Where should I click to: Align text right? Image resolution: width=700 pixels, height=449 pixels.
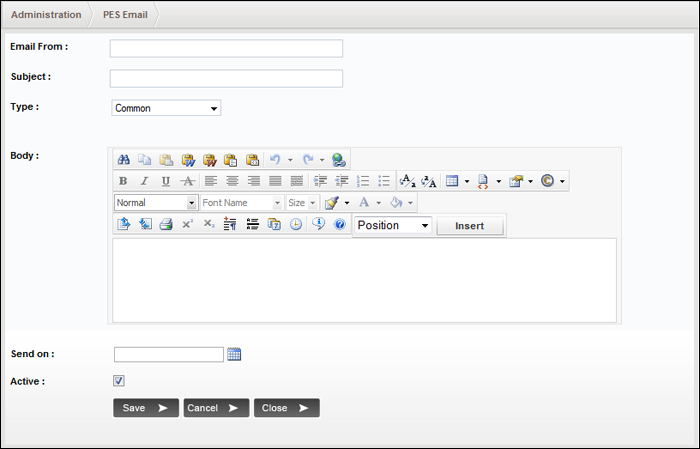point(254,181)
